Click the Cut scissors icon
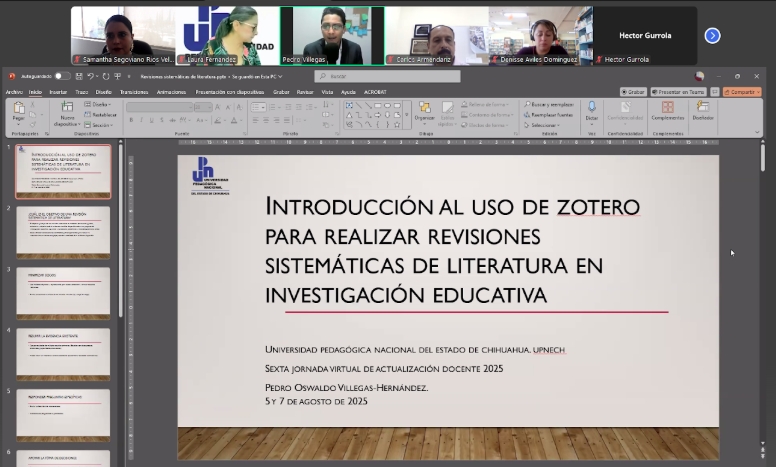 tap(33, 105)
